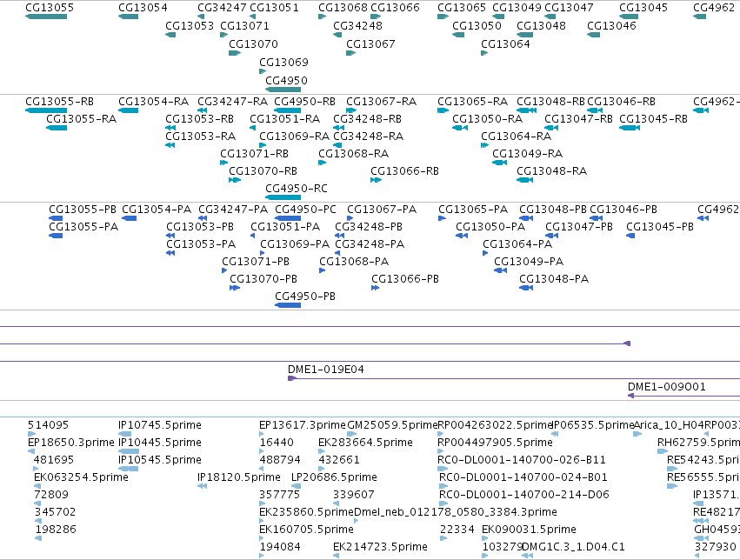
Task: Select the CG13064 gene label
Action: click(x=505, y=43)
